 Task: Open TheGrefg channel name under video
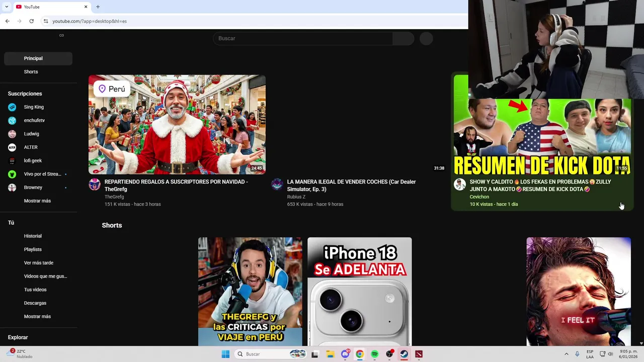pyautogui.click(x=114, y=197)
